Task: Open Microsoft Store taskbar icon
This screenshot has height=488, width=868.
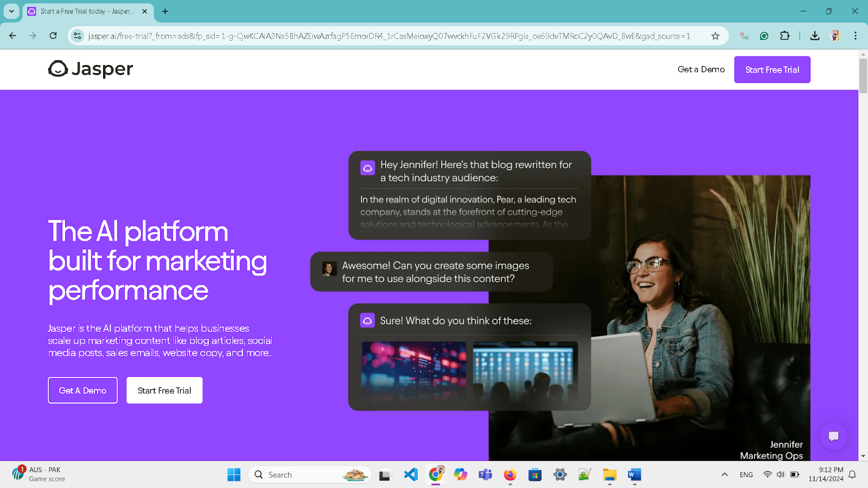Action: (535, 474)
